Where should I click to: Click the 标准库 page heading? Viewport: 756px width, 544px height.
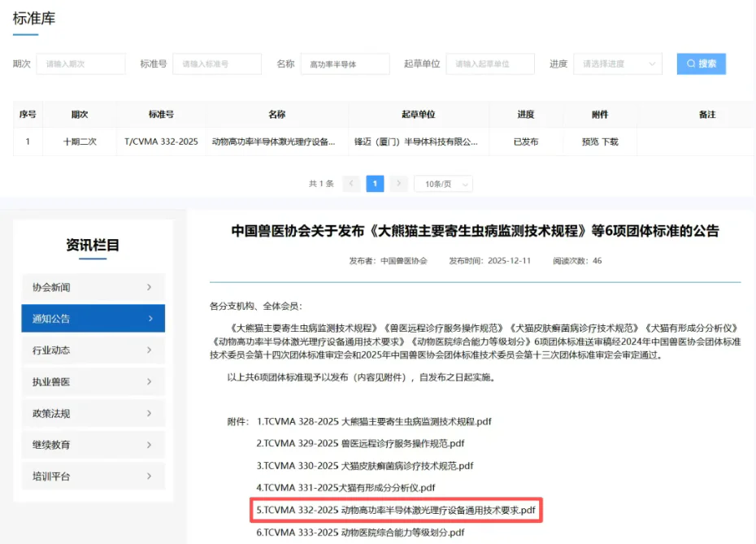pyautogui.click(x=34, y=19)
